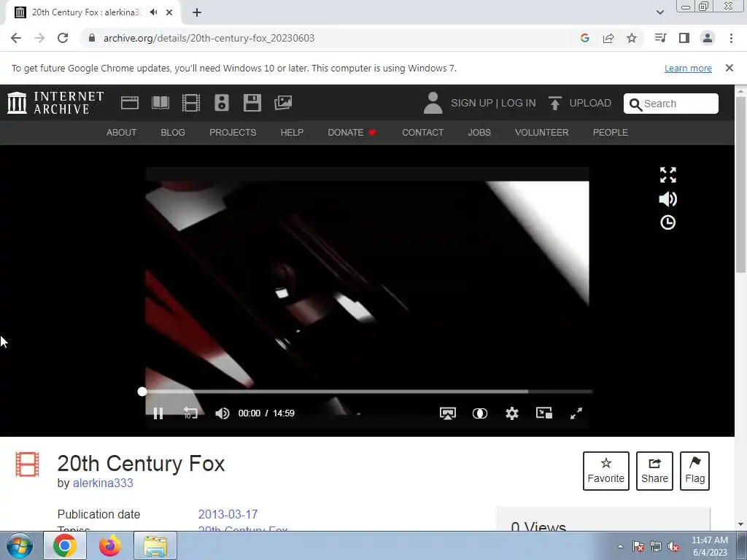Mute tab via speaker icon on tab
747x560 pixels.
click(x=153, y=12)
